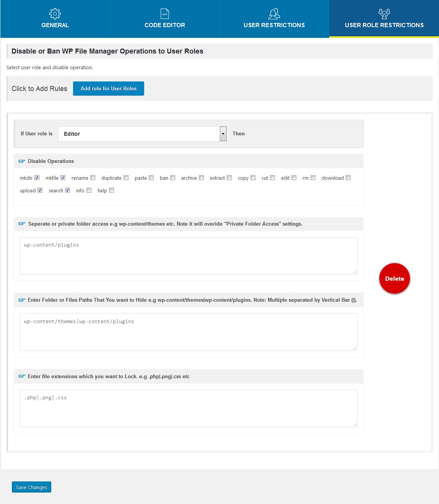439x504 pixels.
Task: Click the file extensions lock text area
Action: [x=189, y=408]
